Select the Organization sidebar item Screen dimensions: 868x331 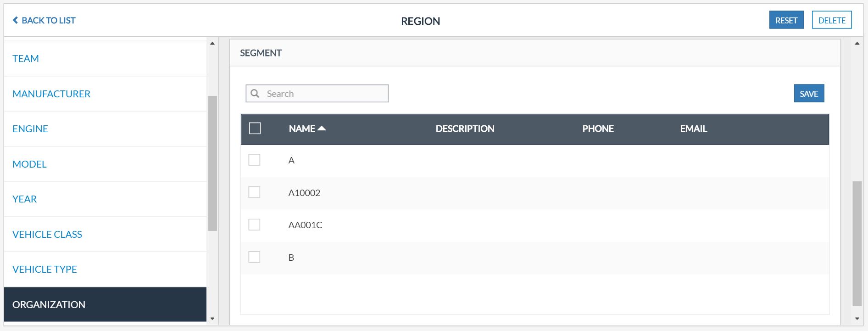click(49, 304)
